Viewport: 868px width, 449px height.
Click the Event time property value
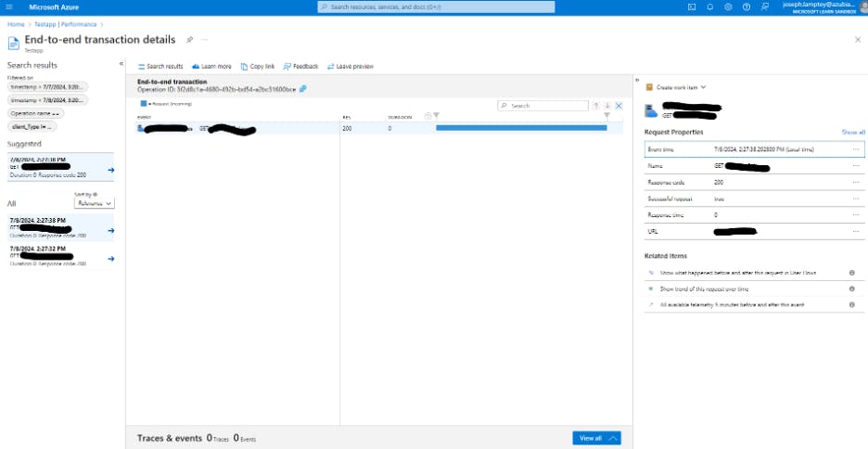click(763, 149)
